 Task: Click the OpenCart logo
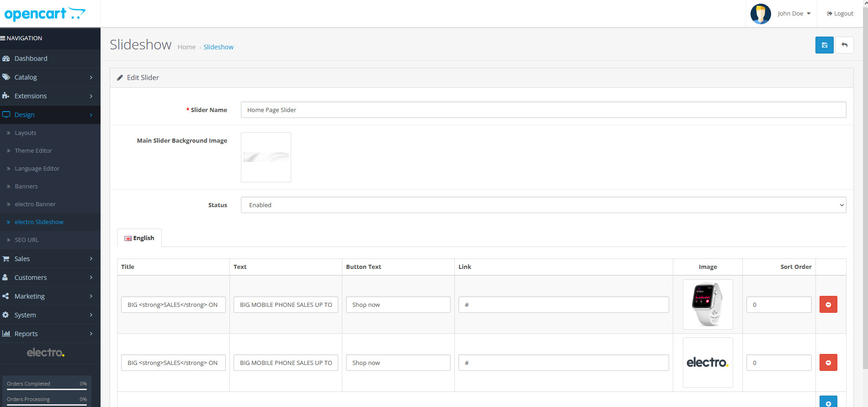pos(45,14)
